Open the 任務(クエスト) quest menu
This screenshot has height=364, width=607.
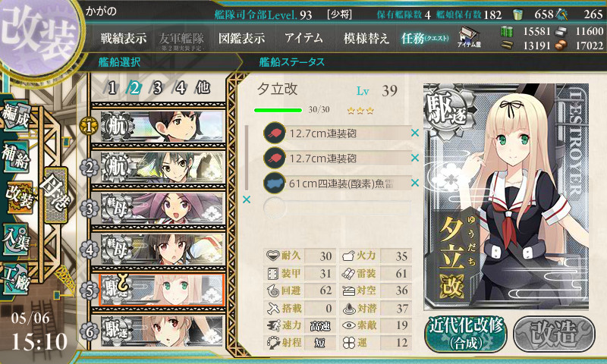[425, 38]
